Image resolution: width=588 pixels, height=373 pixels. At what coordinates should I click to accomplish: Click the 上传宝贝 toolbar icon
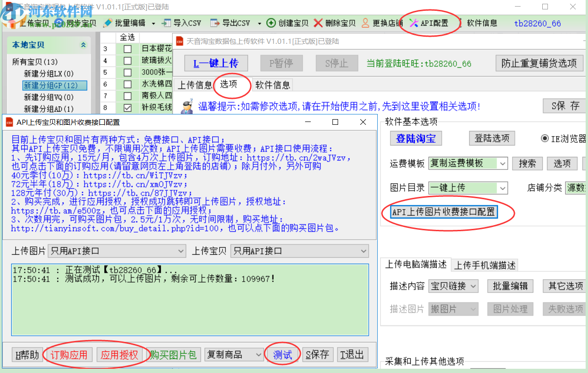(x=26, y=22)
